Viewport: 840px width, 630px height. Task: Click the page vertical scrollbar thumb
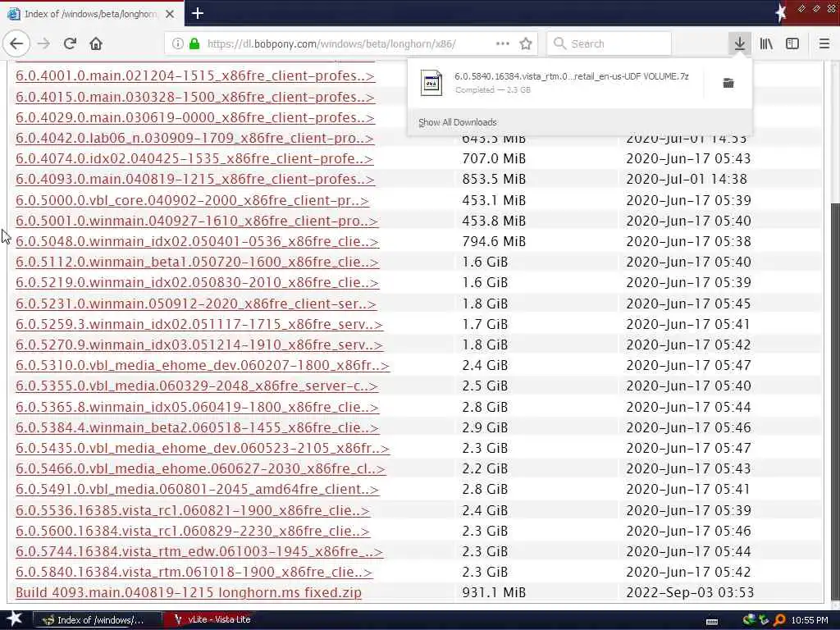(x=834, y=402)
